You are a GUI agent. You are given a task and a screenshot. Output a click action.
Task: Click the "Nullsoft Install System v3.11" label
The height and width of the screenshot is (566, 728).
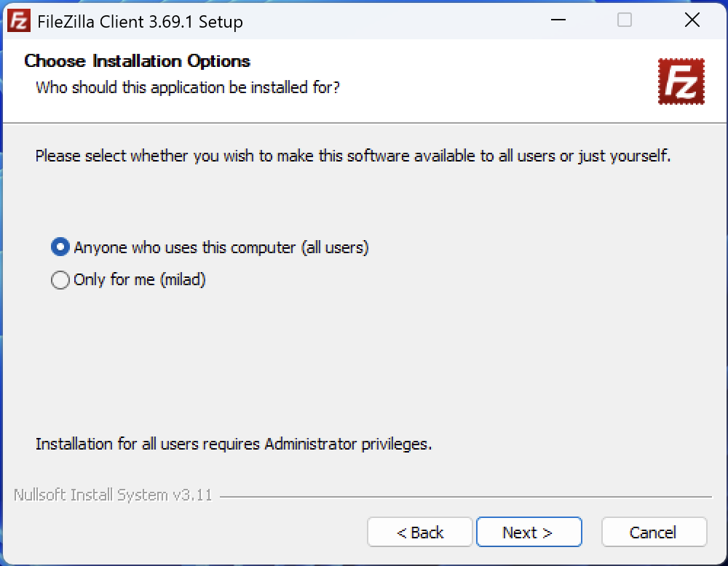pos(114,495)
